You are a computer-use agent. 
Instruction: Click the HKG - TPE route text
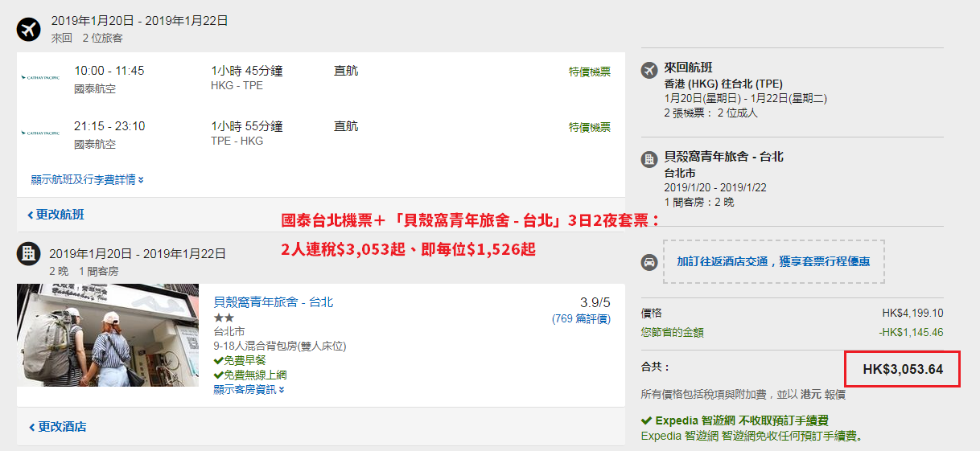pyautogui.click(x=237, y=85)
